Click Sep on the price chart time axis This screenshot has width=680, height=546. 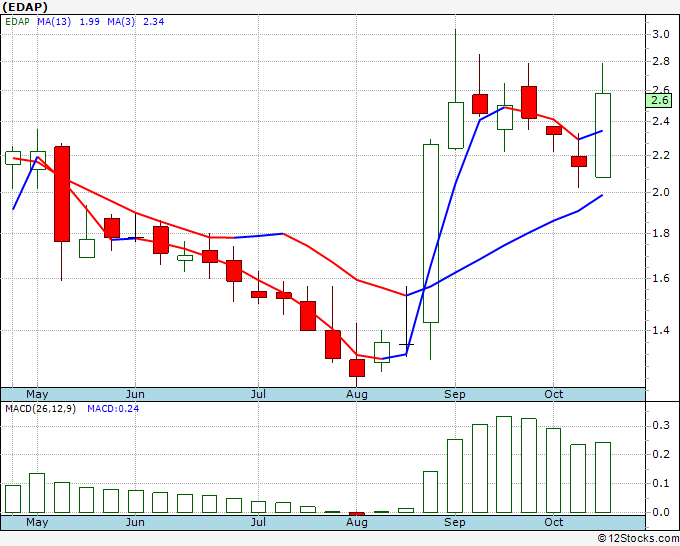(454, 394)
